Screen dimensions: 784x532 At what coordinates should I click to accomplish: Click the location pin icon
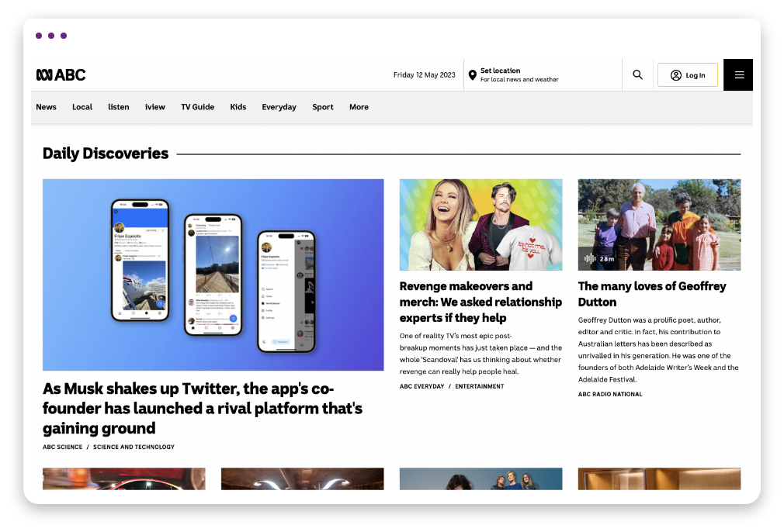point(472,75)
